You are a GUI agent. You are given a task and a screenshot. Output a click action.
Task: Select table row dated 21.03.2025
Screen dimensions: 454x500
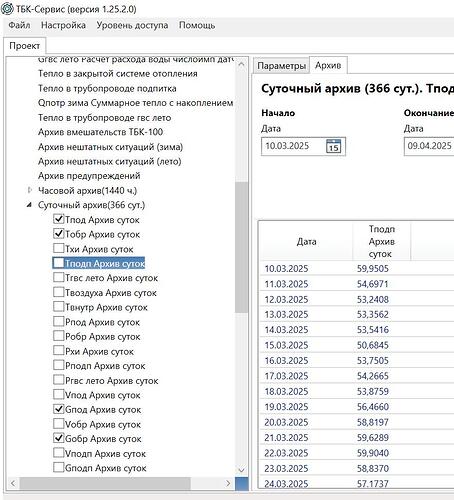357,437
